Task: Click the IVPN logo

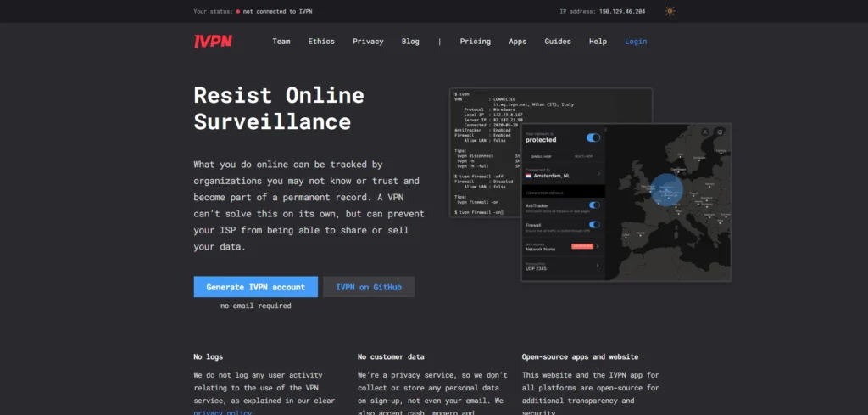Action: (x=212, y=41)
